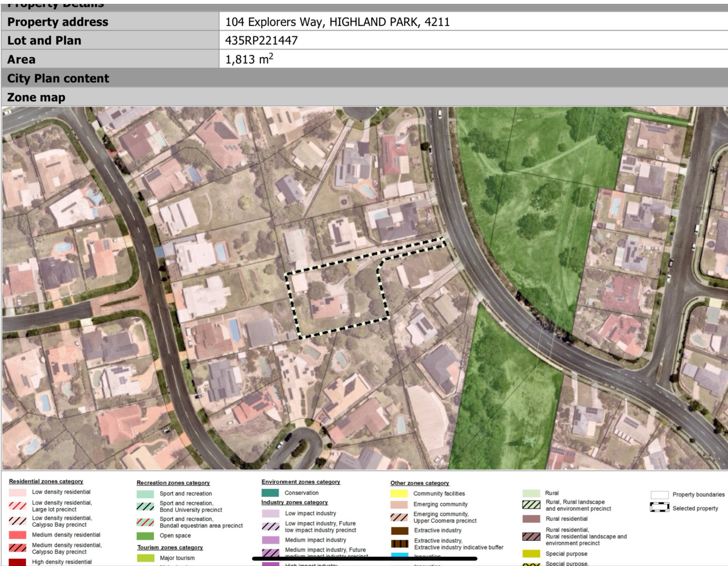This screenshot has height=566, width=728.
Task: Click the Conservation teal legend swatch
Action: click(270, 493)
